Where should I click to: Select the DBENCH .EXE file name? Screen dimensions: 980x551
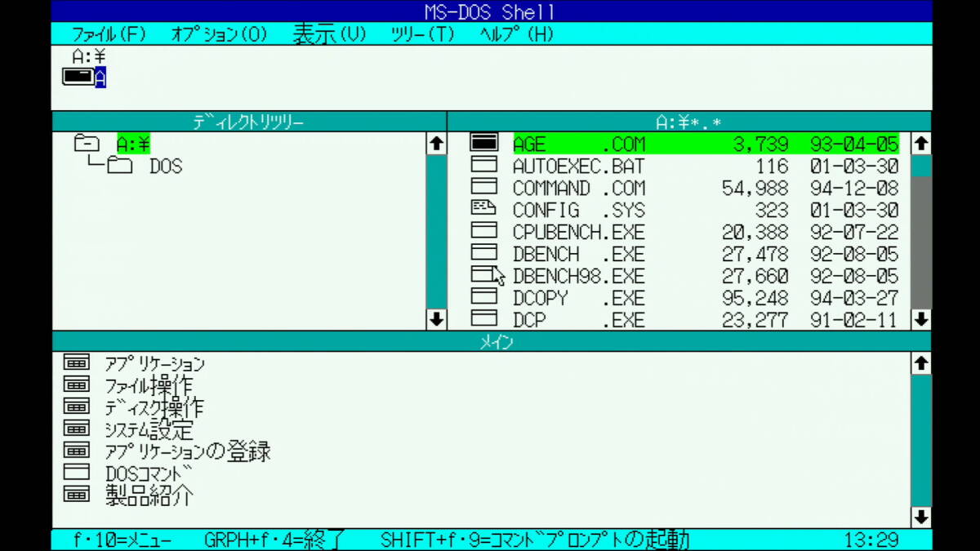tap(579, 254)
